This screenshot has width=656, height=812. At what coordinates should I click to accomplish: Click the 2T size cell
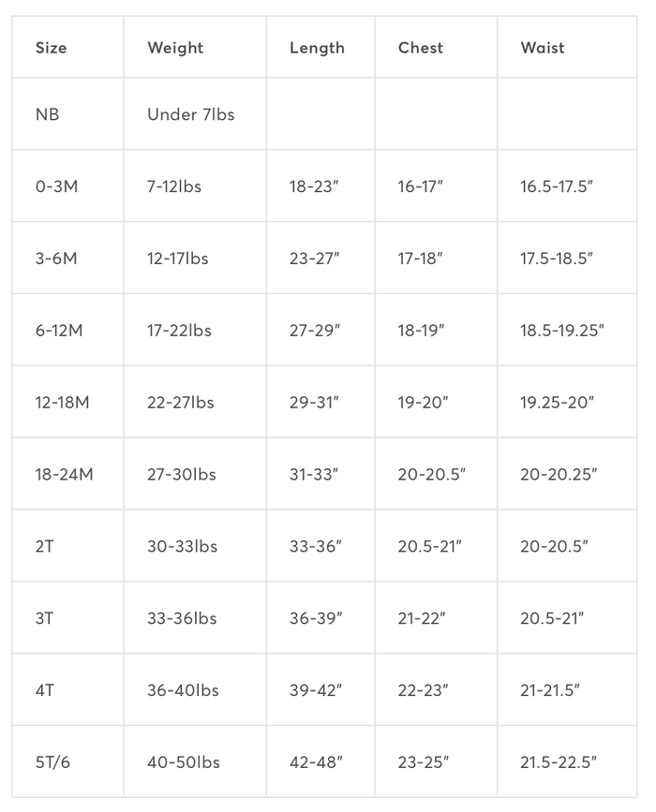(67, 546)
